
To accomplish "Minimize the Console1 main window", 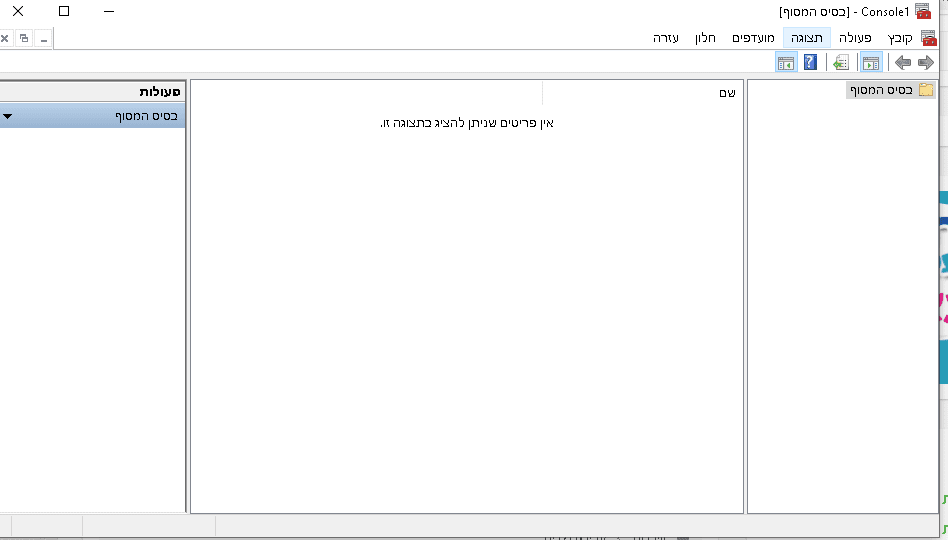I will [109, 11].
